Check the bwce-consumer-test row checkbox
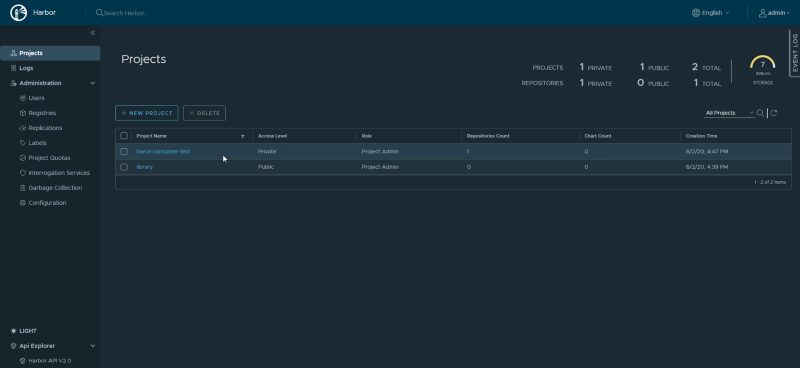Screen dimensions: 800x368 (124, 152)
